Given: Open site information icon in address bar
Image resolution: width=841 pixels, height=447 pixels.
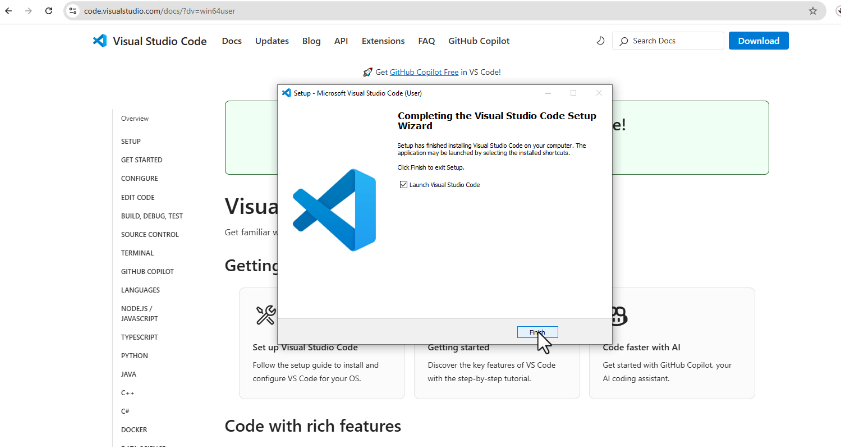Looking at the screenshot, I should 73,11.
